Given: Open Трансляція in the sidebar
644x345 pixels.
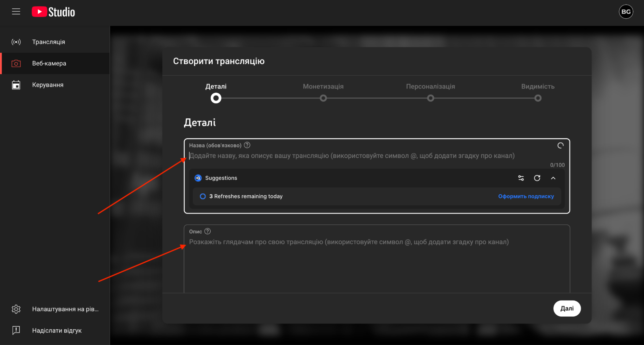Looking at the screenshot, I should click(49, 42).
